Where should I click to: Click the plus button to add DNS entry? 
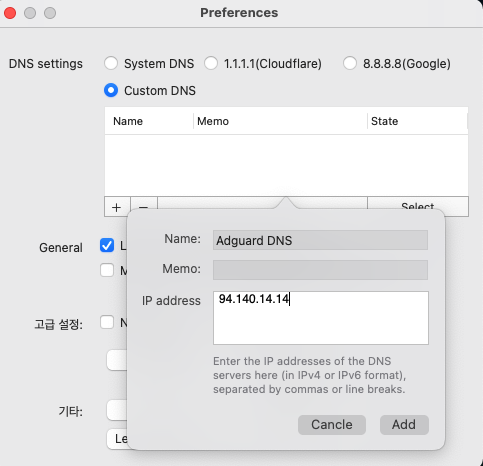click(x=117, y=207)
